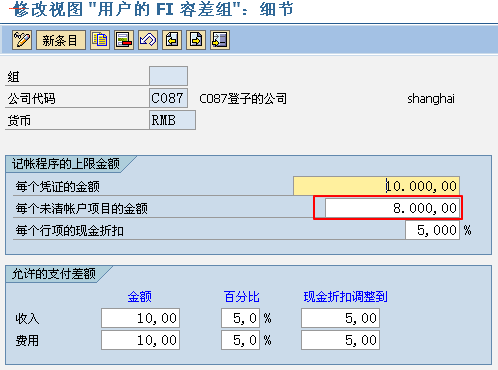
Task: Click 收入 金额 field
Action: [140, 318]
